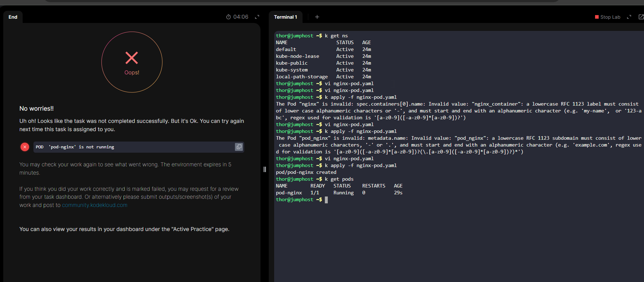Click the red failed status icon
This screenshot has height=282, width=644.
25,147
